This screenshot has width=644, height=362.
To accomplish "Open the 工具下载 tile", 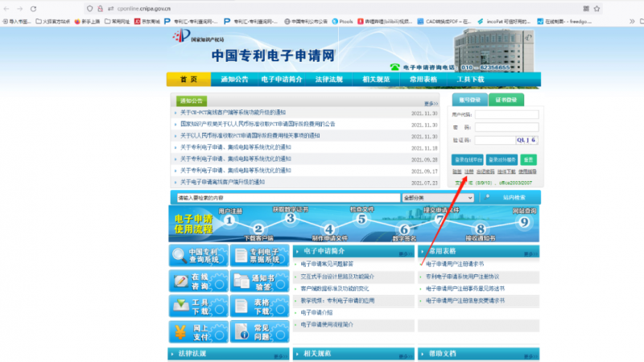I will coord(198,306).
